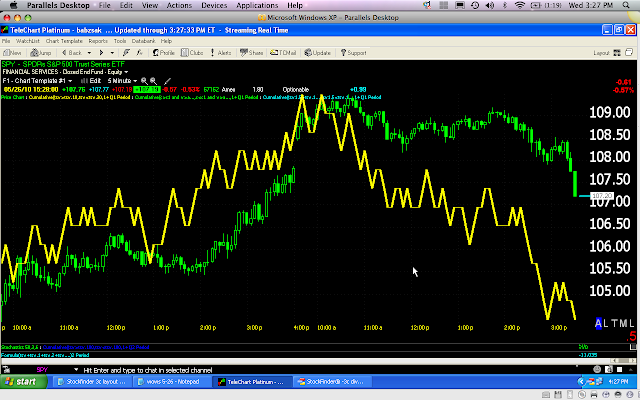Open the Tools menu
The width and height of the screenshot is (640, 400).
tap(120, 41)
